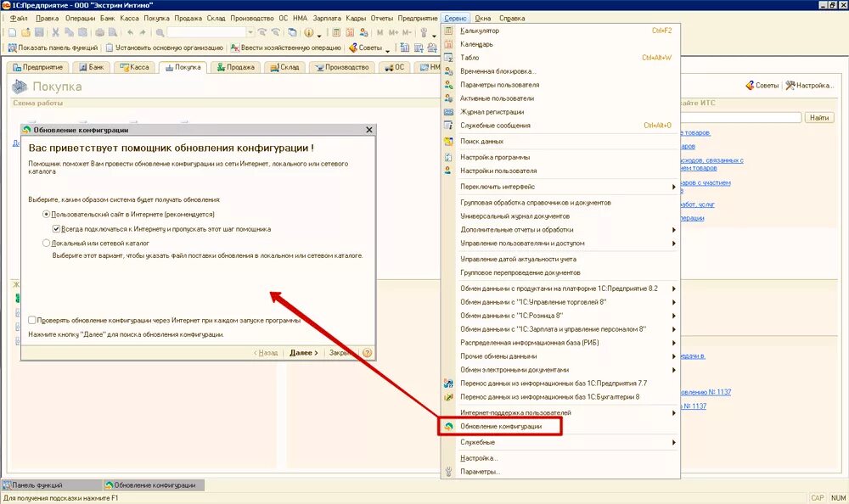This screenshot has width=849, height=504.
Task: Click the toolbar search input field
Action: (x=206, y=32)
